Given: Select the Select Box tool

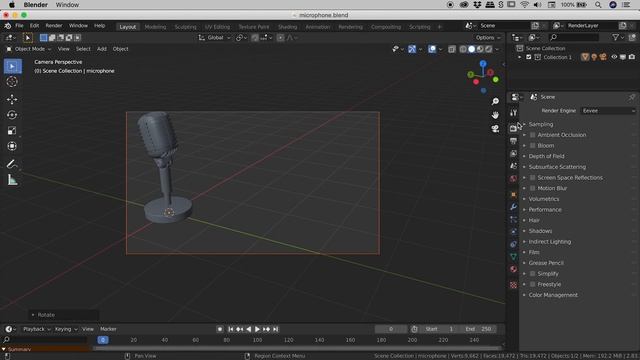Looking at the screenshot, I should 12,67.
